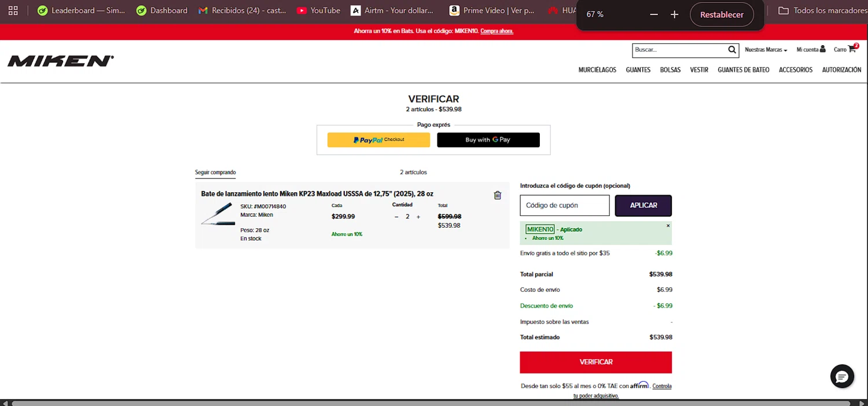Click the Impuesto sobre las ventas label

[x=554, y=322]
